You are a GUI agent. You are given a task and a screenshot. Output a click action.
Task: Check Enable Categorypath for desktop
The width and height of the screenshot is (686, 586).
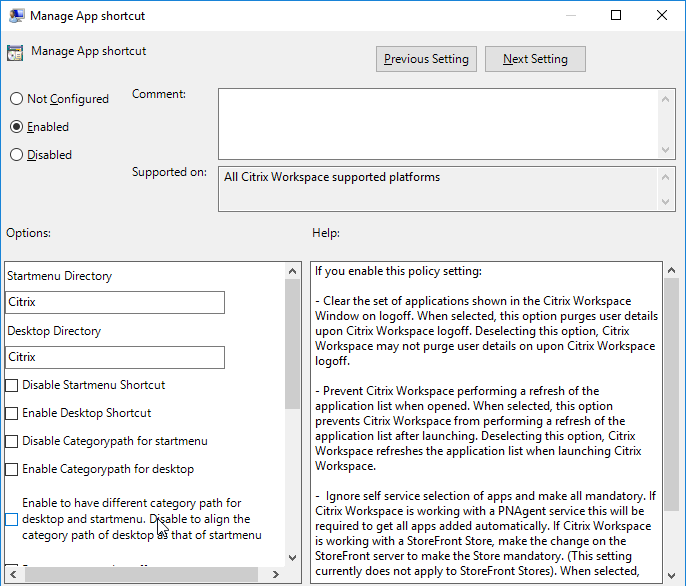[11, 470]
